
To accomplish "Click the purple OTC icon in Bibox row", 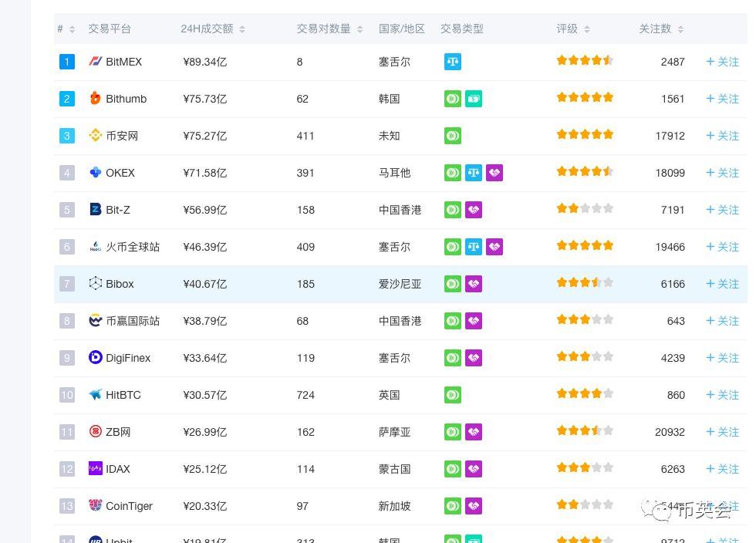I will (474, 284).
